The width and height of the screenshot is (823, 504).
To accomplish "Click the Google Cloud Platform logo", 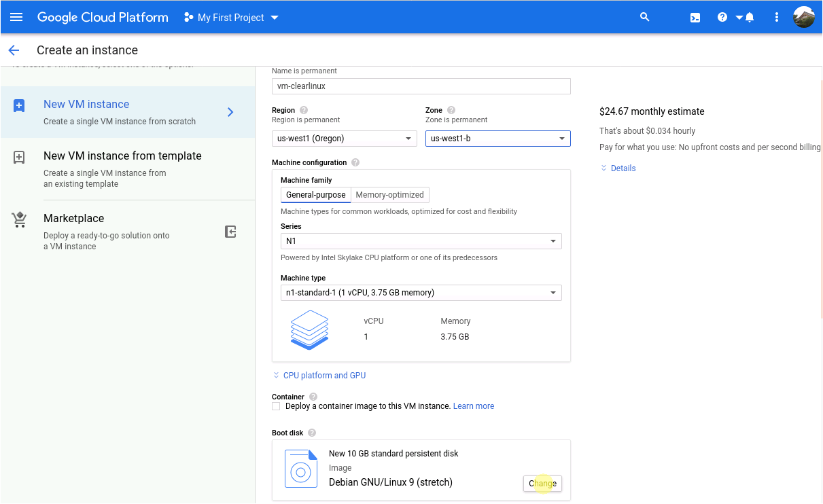I will click(103, 18).
